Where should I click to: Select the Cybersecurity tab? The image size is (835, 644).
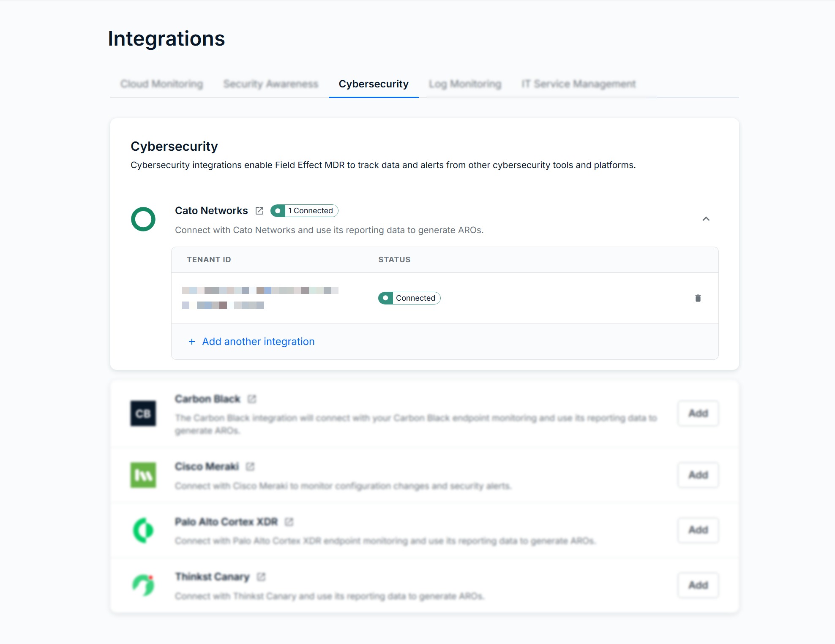tap(374, 84)
